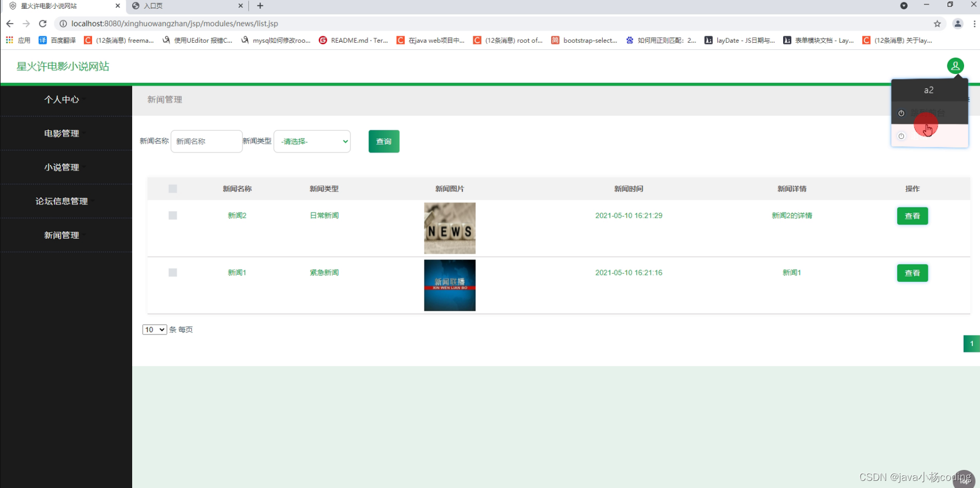The width and height of the screenshot is (980, 488).
Task: Close the 入口页 tab
Action: click(x=240, y=6)
